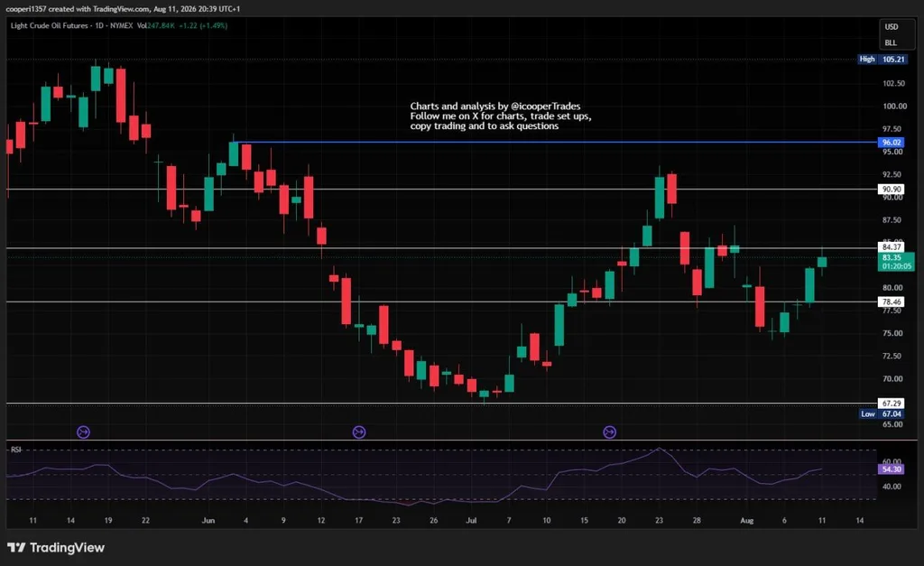Screen dimensions: 924x566
Task: Open the contract rollover marker near May 19
Action: pyautogui.click(x=84, y=432)
